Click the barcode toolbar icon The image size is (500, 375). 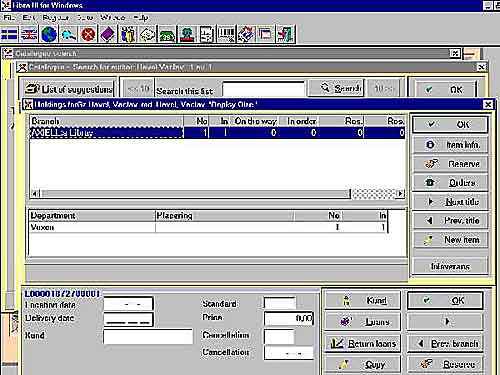[x=226, y=34]
